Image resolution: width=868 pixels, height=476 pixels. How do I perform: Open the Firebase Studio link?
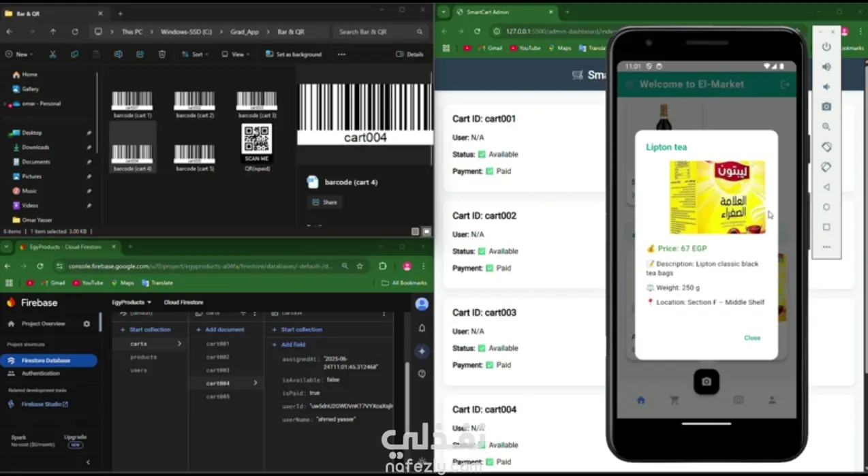point(40,404)
